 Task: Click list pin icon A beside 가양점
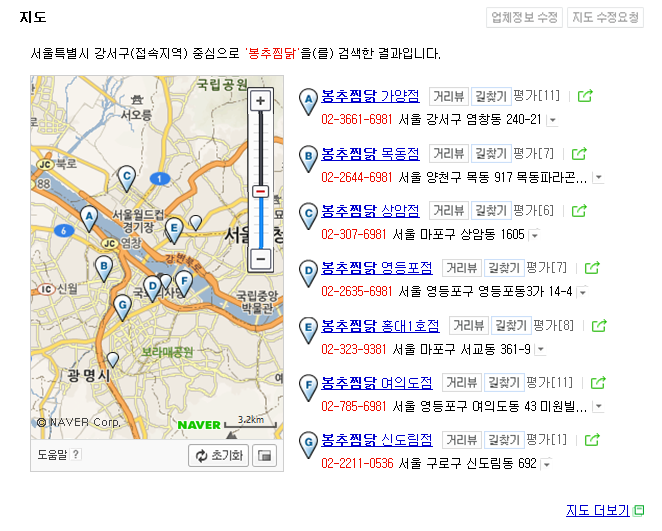(x=309, y=102)
